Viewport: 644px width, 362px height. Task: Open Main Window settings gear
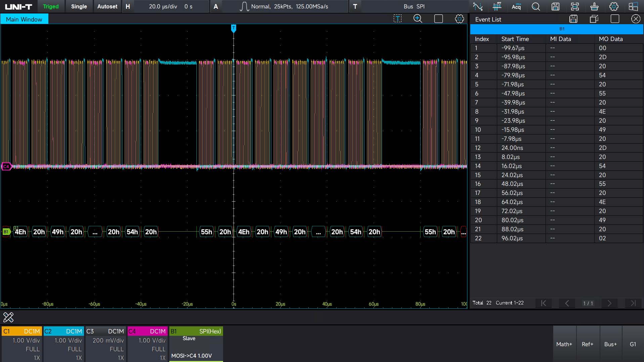coord(459,19)
